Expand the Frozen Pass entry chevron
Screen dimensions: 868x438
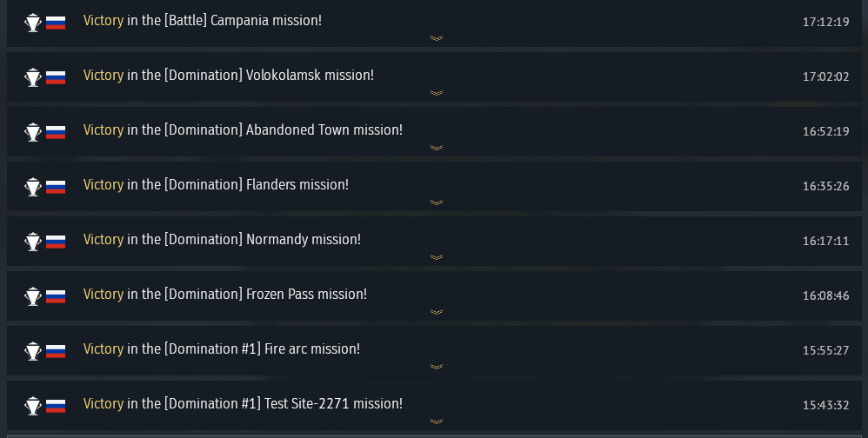[437, 312]
